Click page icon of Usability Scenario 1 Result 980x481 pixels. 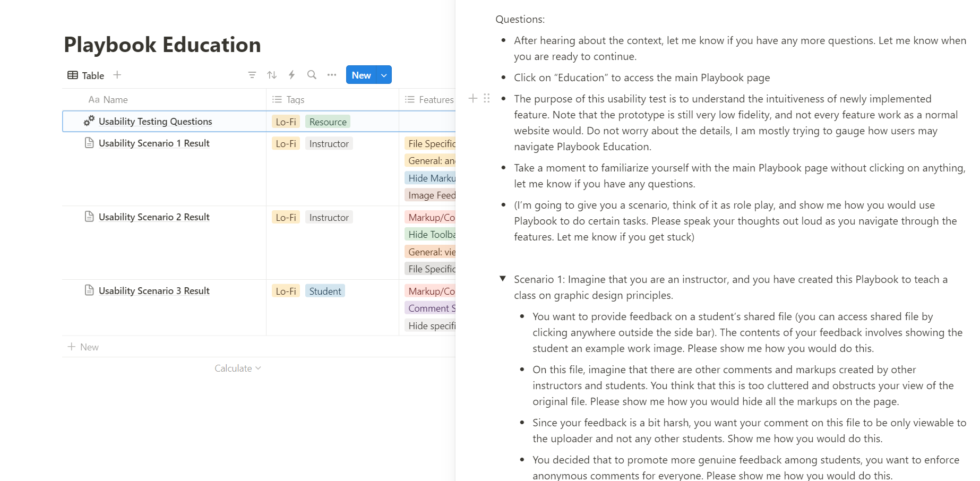click(x=89, y=143)
